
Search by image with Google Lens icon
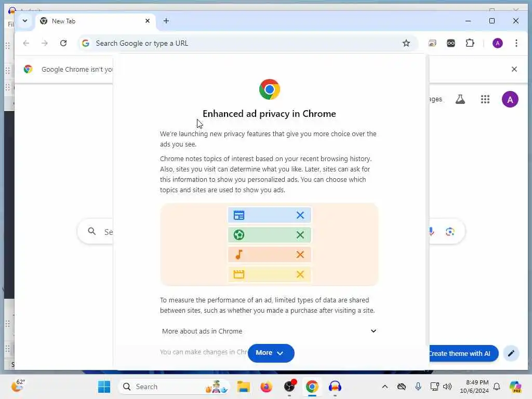[450, 231]
